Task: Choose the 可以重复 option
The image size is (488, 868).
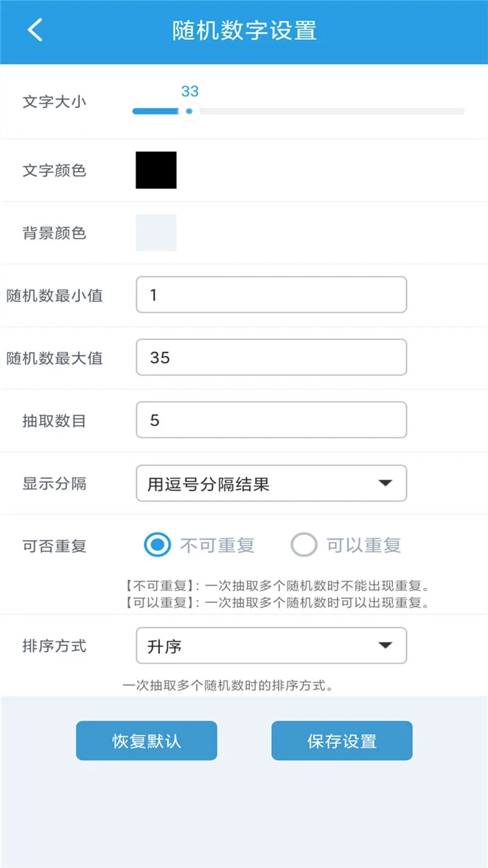Action: coord(304,545)
